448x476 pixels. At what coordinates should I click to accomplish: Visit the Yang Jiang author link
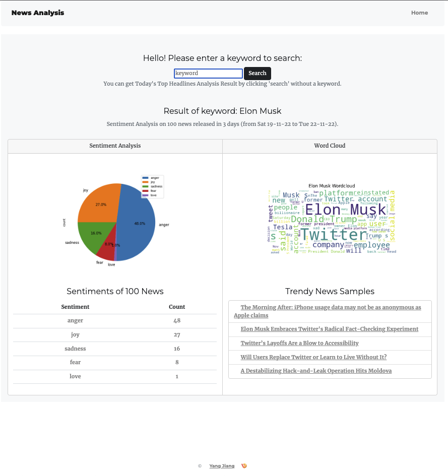[222, 466]
